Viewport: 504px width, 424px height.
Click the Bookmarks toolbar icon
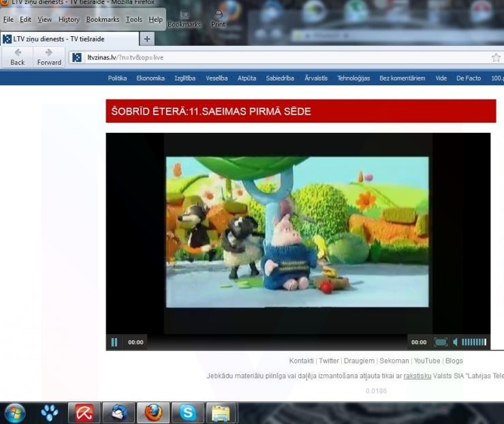(184, 18)
